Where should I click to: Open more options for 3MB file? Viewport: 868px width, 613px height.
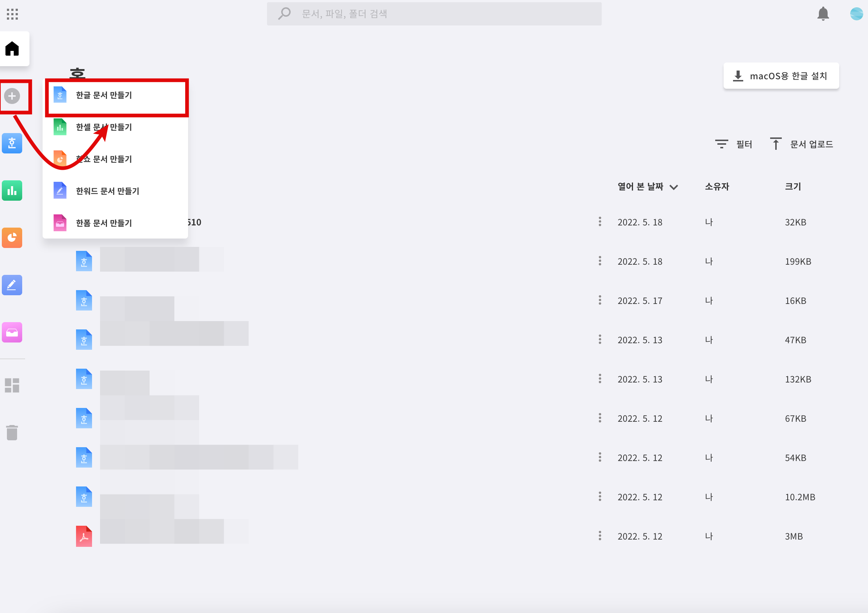click(600, 536)
